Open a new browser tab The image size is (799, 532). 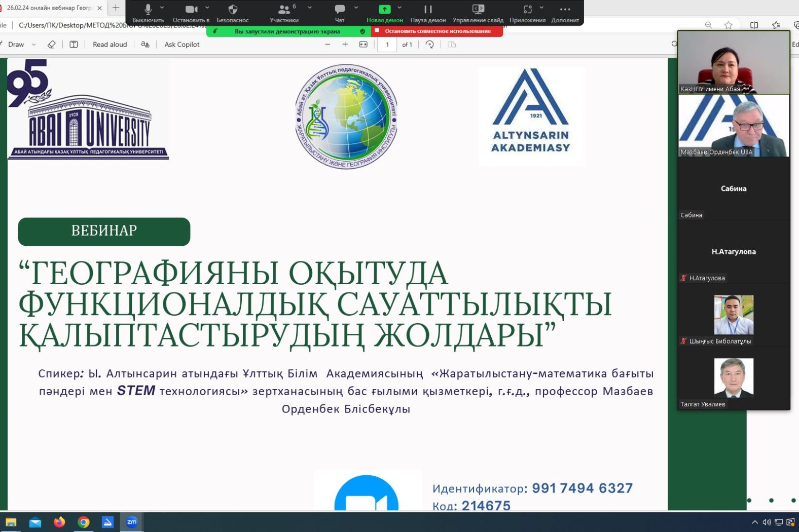point(116,8)
